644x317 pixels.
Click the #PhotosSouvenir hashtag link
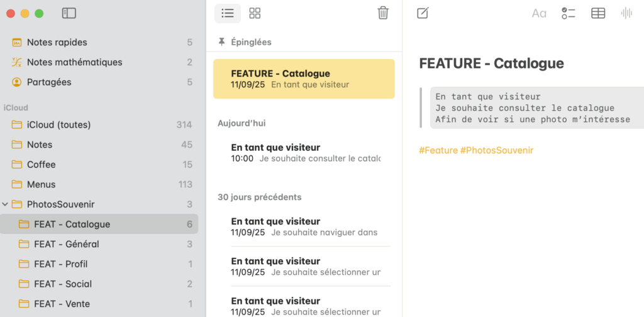(496, 150)
